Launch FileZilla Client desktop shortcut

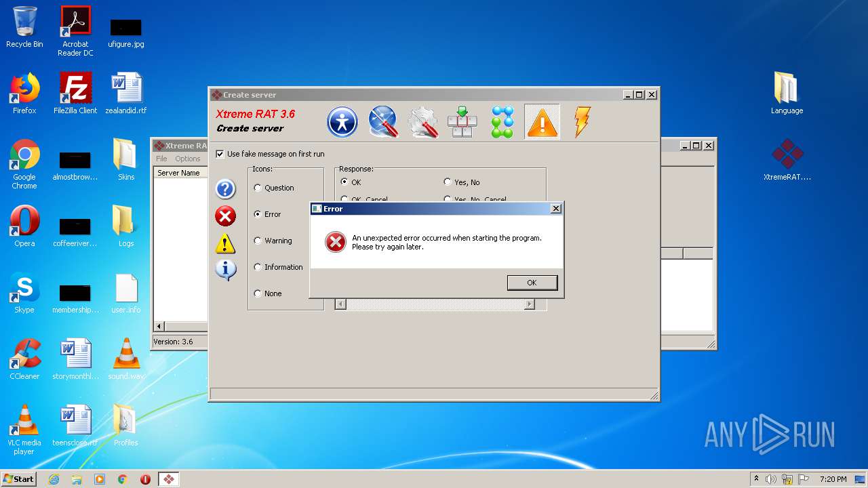click(x=75, y=94)
